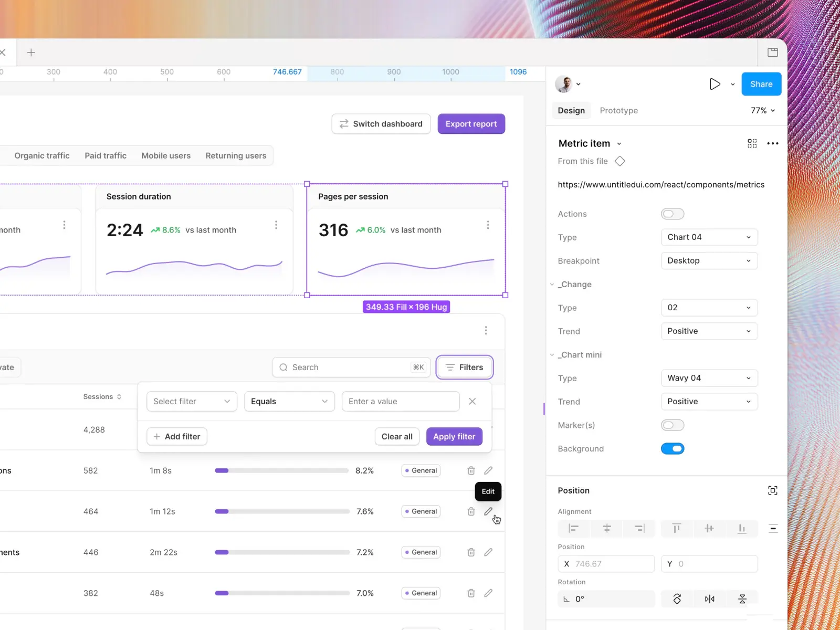Click the diamond component icon next to From this file
This screenshot has width=840, height=630.
click(x=619, y=161)
